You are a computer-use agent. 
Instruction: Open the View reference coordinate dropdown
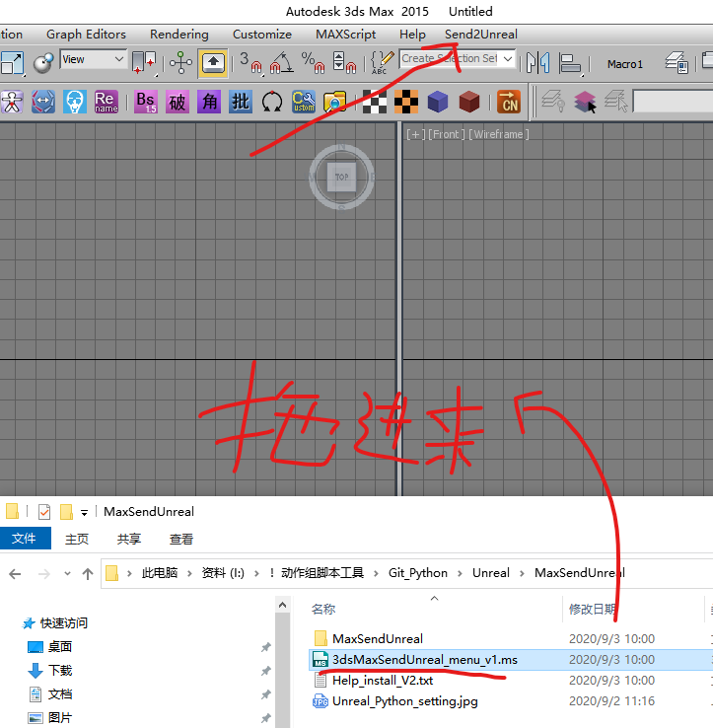click(x=93, y=59)
